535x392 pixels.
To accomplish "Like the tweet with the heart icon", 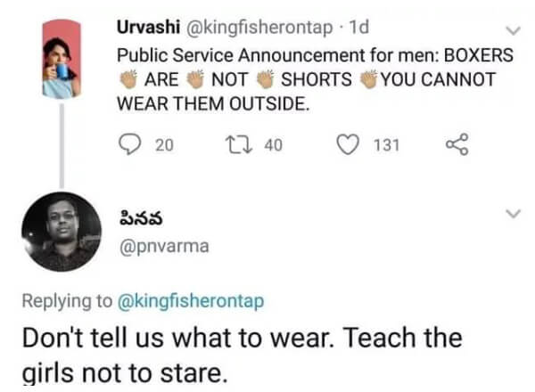I will 351,145.
